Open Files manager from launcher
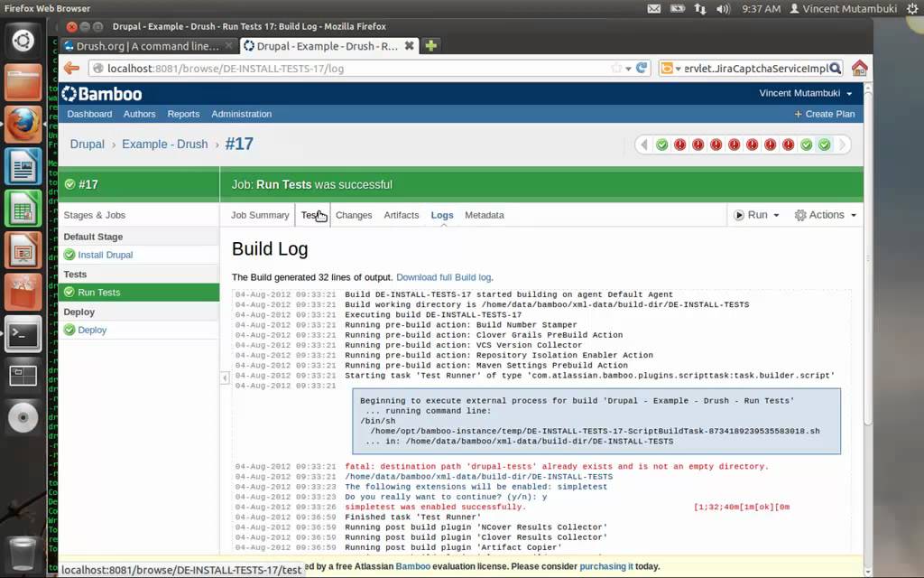Viewport: 924px width, 578px height. point(23,82)
